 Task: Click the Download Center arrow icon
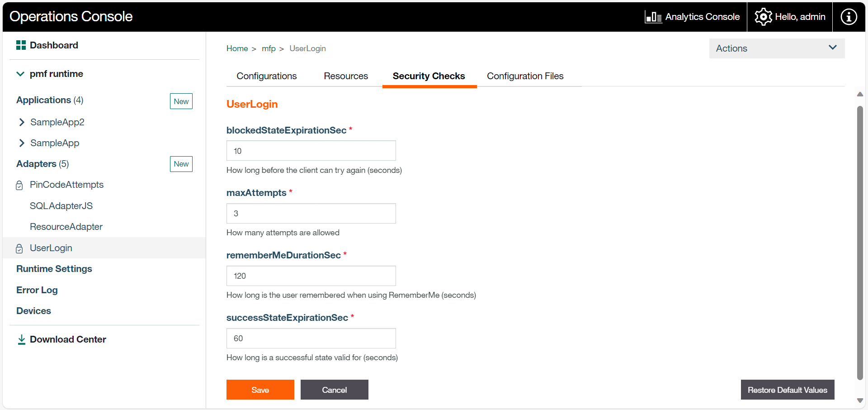[x=21, y=339]
